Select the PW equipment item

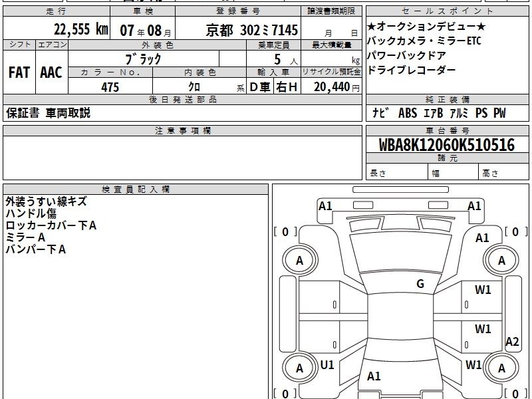pyautogui.click(x=499, y=113)
